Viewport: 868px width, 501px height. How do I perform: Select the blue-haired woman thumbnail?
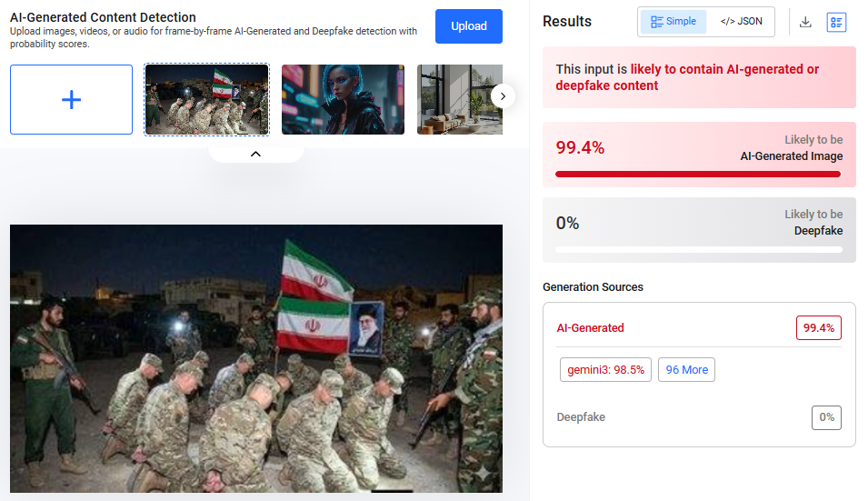(344, 100)
